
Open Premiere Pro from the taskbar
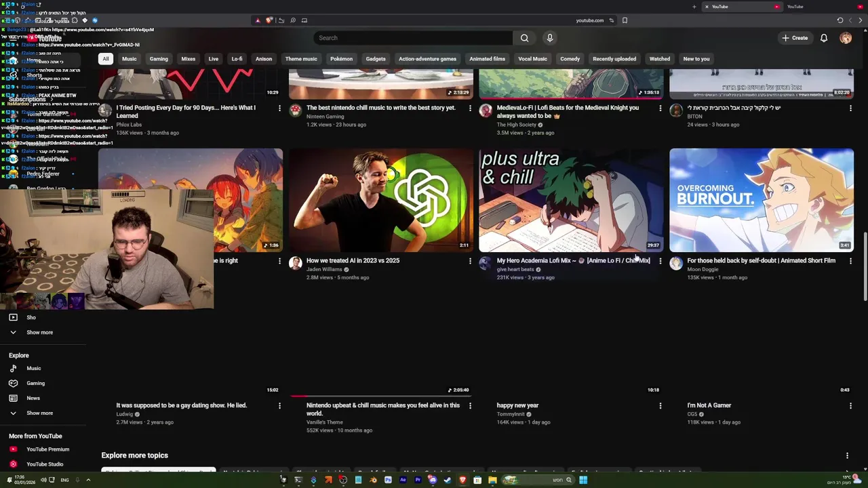click(418, 480)
